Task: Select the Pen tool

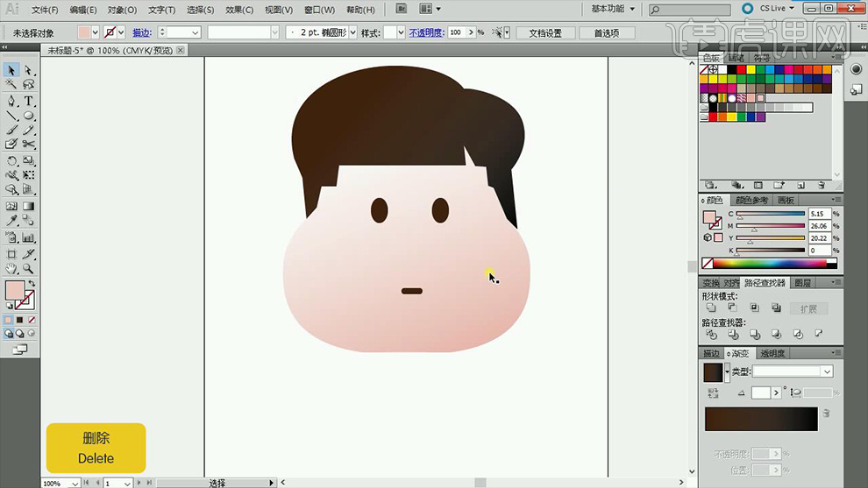Action: [x=11, y=101]
